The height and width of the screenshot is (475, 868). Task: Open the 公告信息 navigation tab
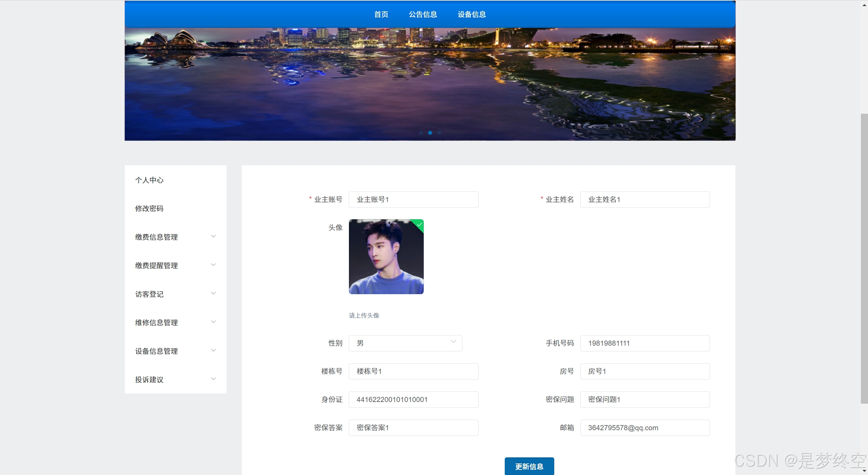[423, 14]
